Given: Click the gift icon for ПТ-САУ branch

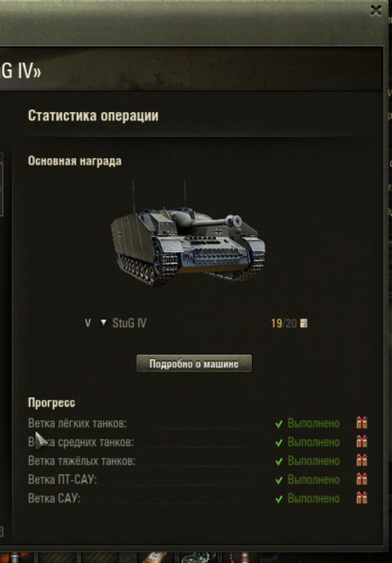Looking at the screenshot, I should coord(362,479).
